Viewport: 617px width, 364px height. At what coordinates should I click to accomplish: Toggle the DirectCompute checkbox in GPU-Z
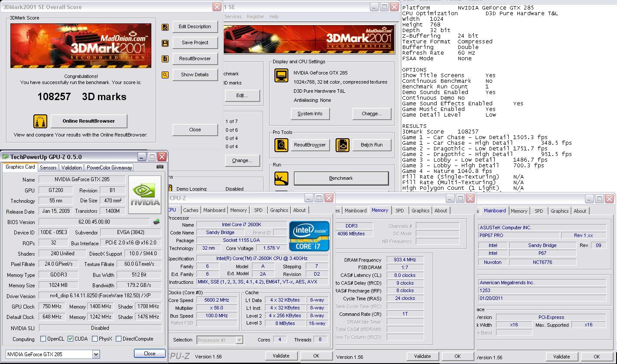point(118,339)
